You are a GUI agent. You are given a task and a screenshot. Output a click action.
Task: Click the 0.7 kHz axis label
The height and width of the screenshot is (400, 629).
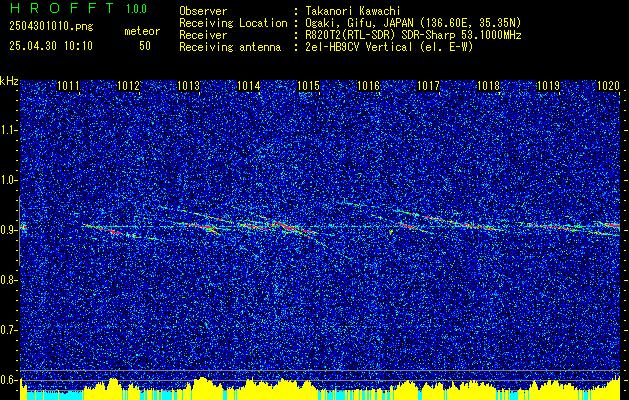(x=9, y=330)
